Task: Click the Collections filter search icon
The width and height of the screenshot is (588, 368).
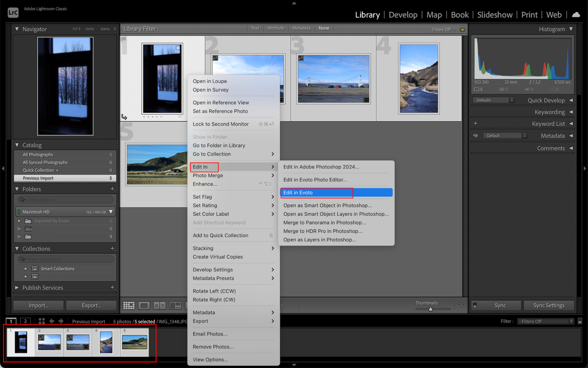Action: (x=23, y=259)
